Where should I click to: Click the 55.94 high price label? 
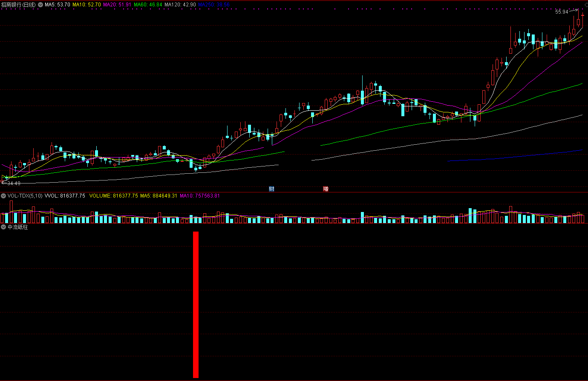[562, 12]
